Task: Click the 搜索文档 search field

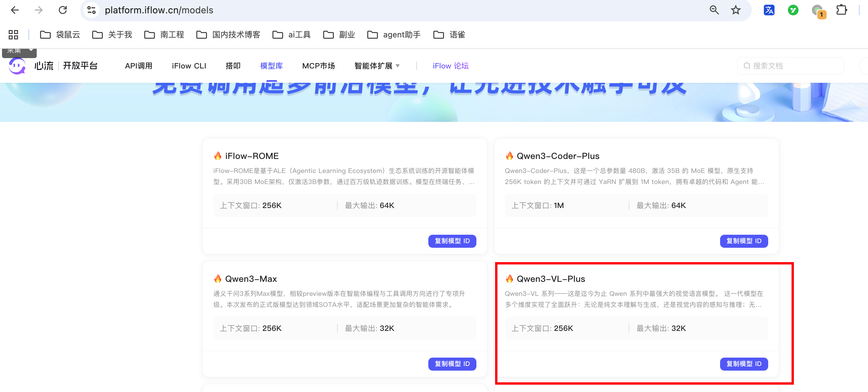Action: click(790, 66)
